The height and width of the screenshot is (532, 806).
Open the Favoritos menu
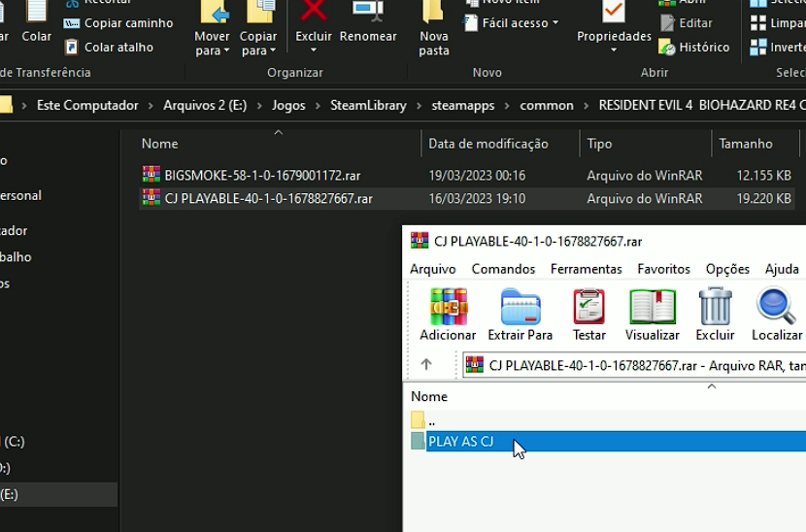(663, 269)
